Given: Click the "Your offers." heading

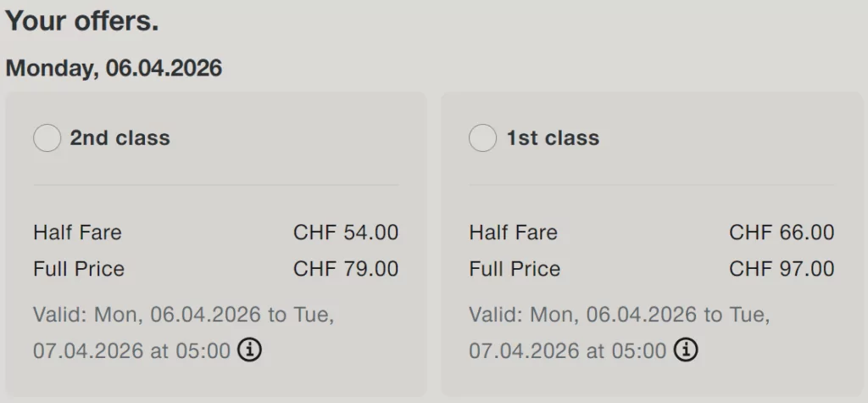Looking at the screenshot, I should (x=82, y=22).
